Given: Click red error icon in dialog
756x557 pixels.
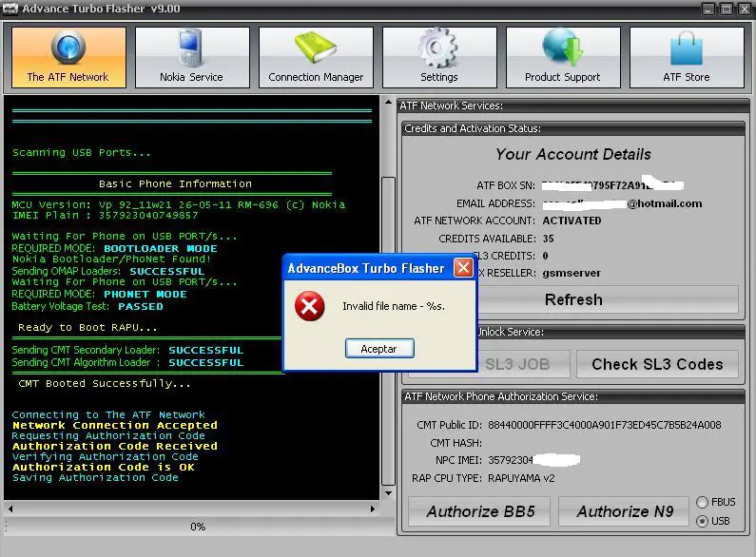Looking at the screenshot, I should pyautogui.click(x=310, y=306).
